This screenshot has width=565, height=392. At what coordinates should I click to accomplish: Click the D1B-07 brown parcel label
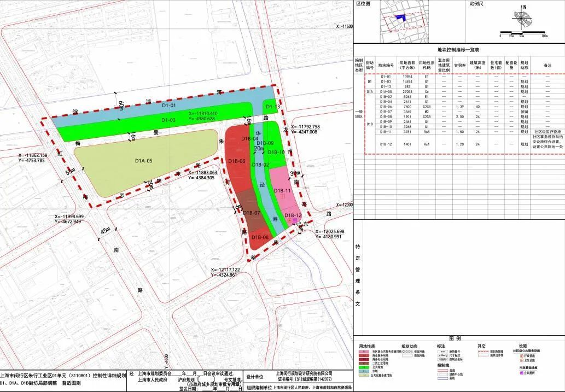click(x=252, y=213)
